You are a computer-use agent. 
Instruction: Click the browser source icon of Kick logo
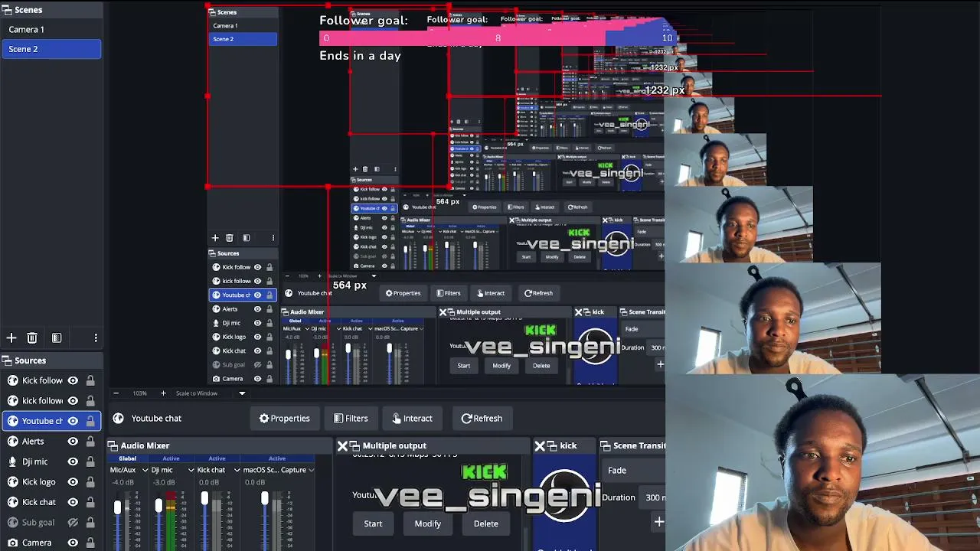13,482
